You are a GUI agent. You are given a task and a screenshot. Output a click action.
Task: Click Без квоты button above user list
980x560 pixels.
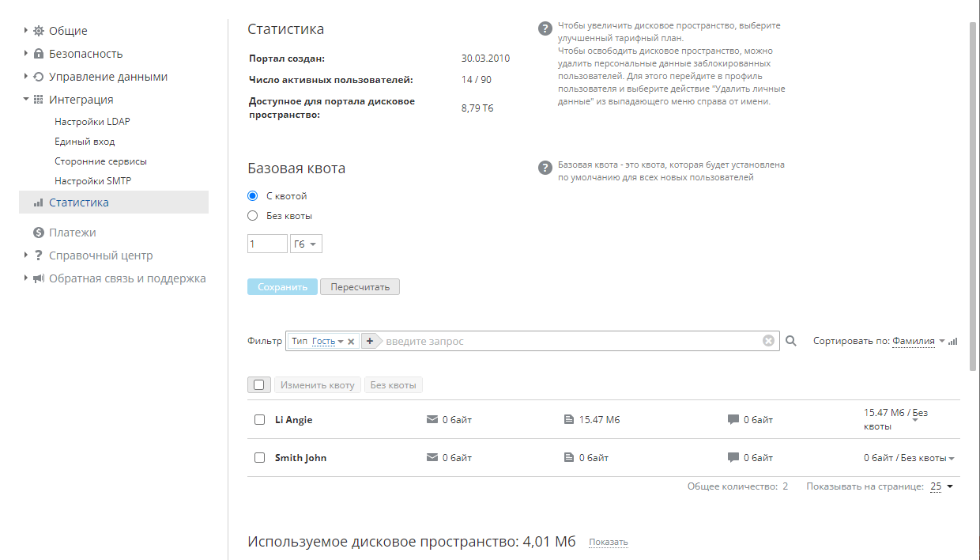(393, 385)
